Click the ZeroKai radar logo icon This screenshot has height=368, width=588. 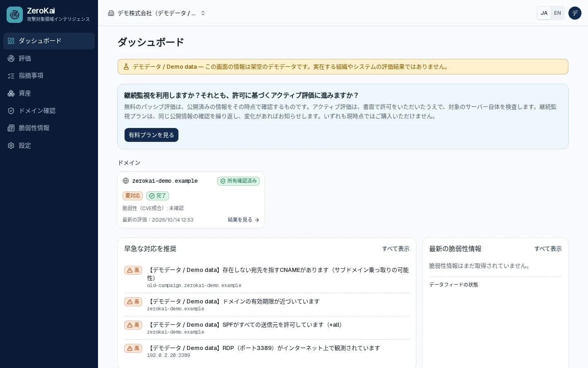(15, 15)
